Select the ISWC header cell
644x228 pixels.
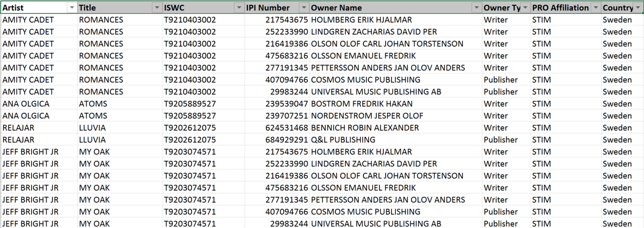coord(204,8)
